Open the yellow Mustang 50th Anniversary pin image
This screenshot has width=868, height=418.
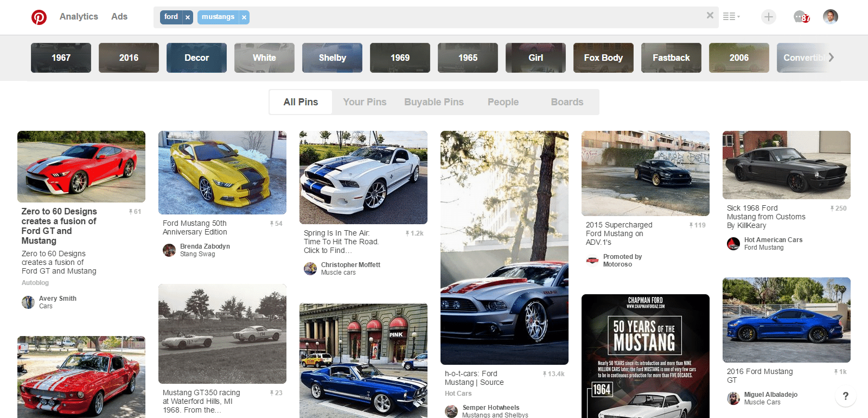click(x=222, y=173)
